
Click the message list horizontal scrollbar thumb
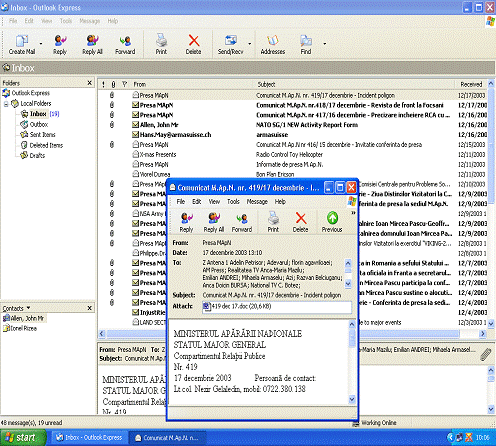coord(283,333)
